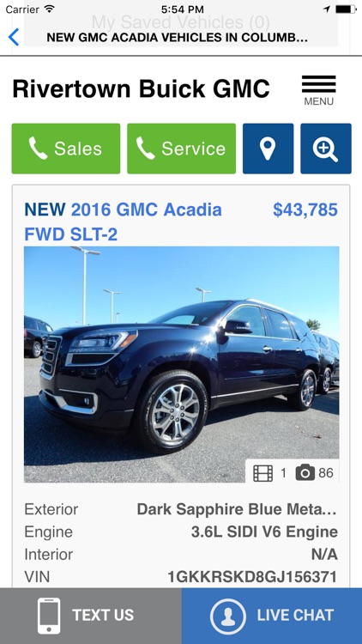Viewport: 362px width, 644px height.
Task: Open the 2016 GMC Acadia FWD SLT-2 link
Action: pyautogui.click(x=124, y=222)
